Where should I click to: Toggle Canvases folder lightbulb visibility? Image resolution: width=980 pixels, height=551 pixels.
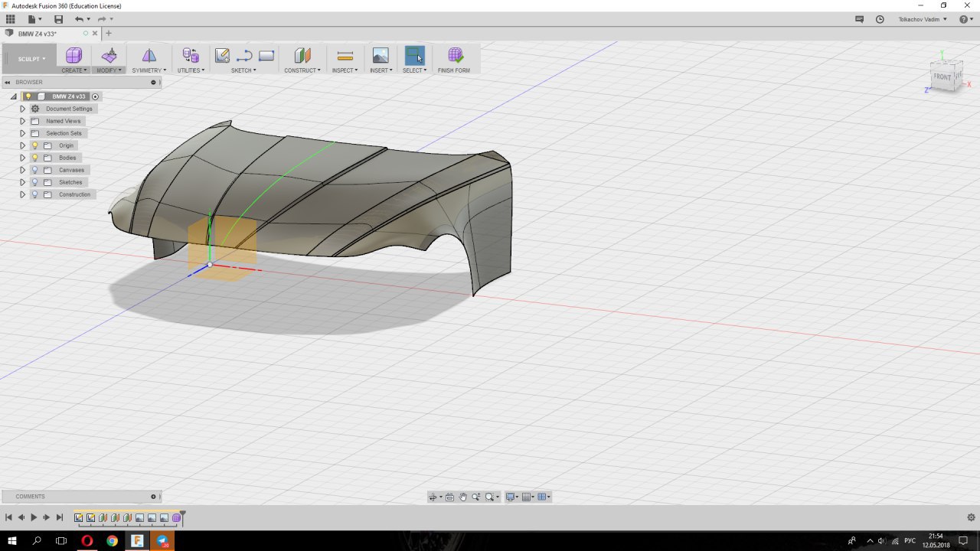pos(34,170)
